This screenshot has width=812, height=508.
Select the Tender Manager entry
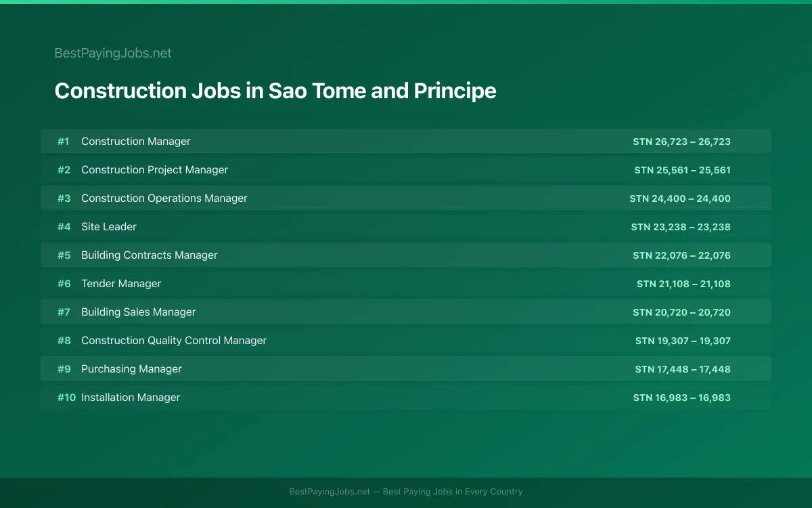(406, 283)
